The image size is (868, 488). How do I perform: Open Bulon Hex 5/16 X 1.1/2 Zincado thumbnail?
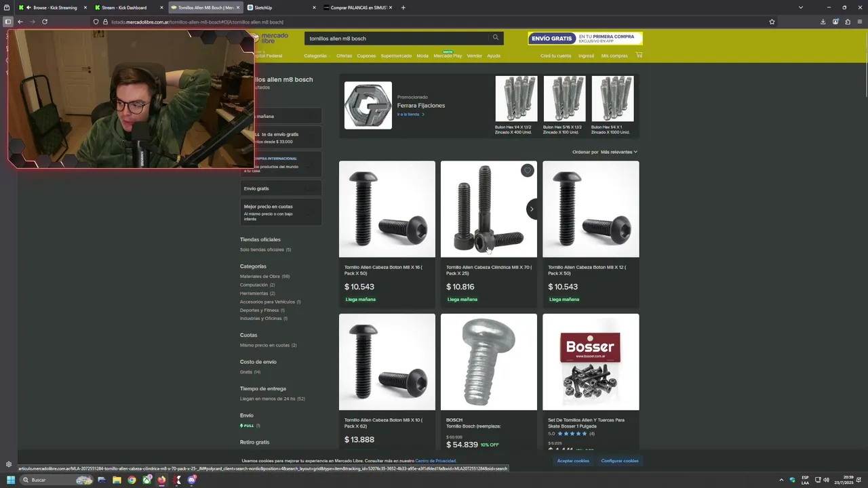[x=564, y=99]
